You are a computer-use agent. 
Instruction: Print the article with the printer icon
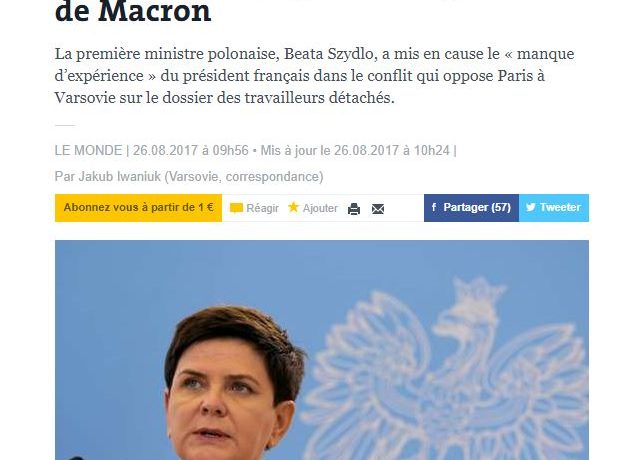354,209
